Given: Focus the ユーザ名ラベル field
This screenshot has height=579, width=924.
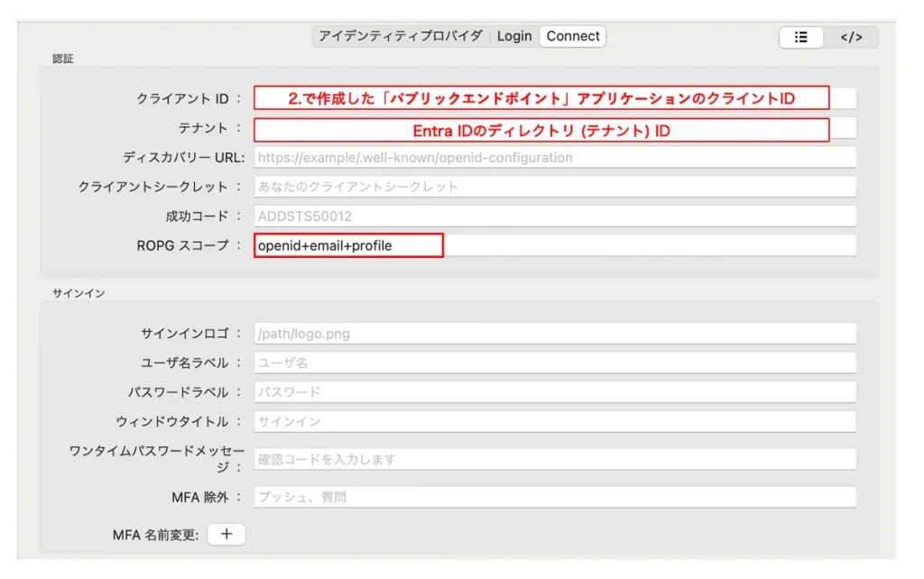Looking at the screenshot, I should pyautogui.click(x=554, y=363).
